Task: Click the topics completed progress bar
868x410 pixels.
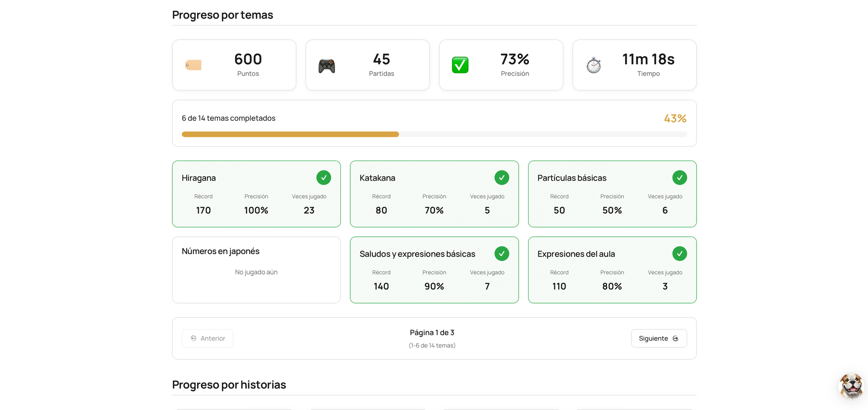Action: point(434,135)
